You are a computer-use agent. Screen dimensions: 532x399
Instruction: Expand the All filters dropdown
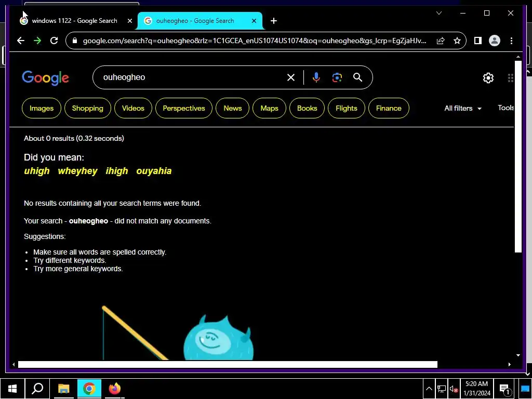[463, 108]
